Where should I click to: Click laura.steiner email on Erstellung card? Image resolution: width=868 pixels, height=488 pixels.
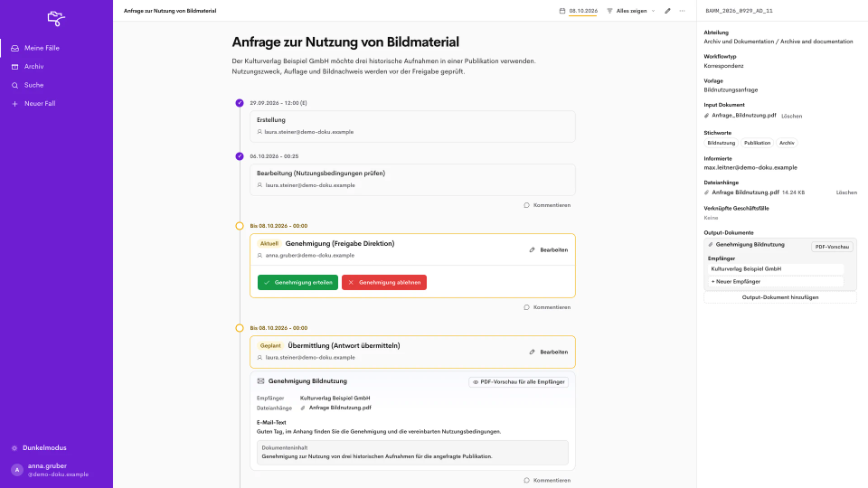click(309, 132)
